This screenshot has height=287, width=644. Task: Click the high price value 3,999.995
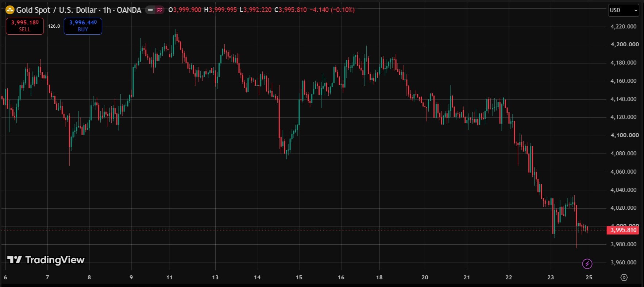pyautogui.click(x=223, y=10)
